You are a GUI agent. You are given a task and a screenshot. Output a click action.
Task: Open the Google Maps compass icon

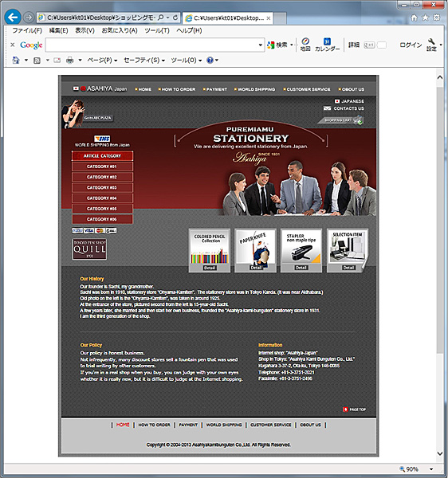(x=305, y=45)
